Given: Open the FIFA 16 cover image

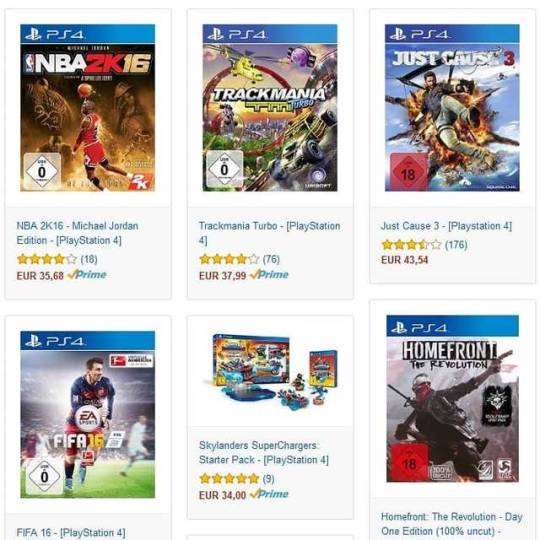Looking at the screenshot, I should 87,414.
